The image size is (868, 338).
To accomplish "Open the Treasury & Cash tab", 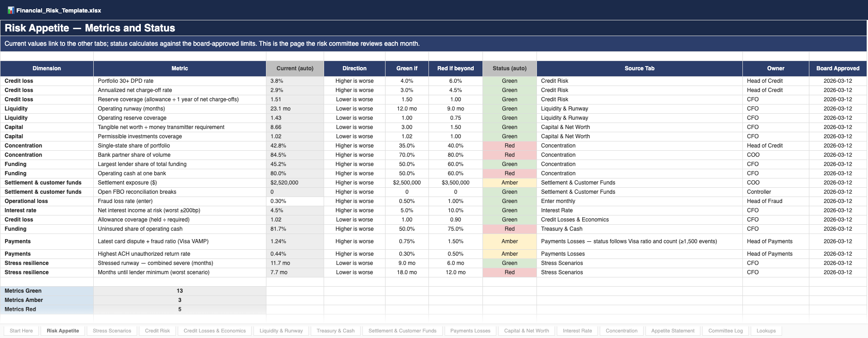I will [336, 331].
